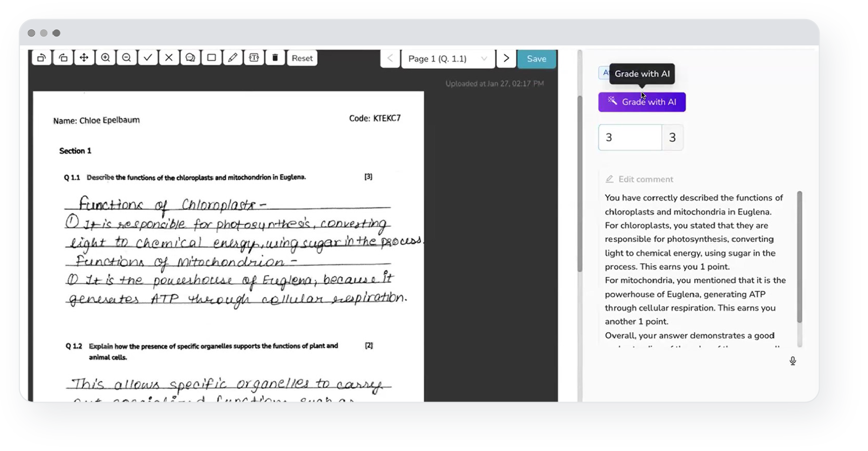Viewport: 868px width, 451px height.
Task: Zoom in on the answer sheet
Action: tap(105, 58)
